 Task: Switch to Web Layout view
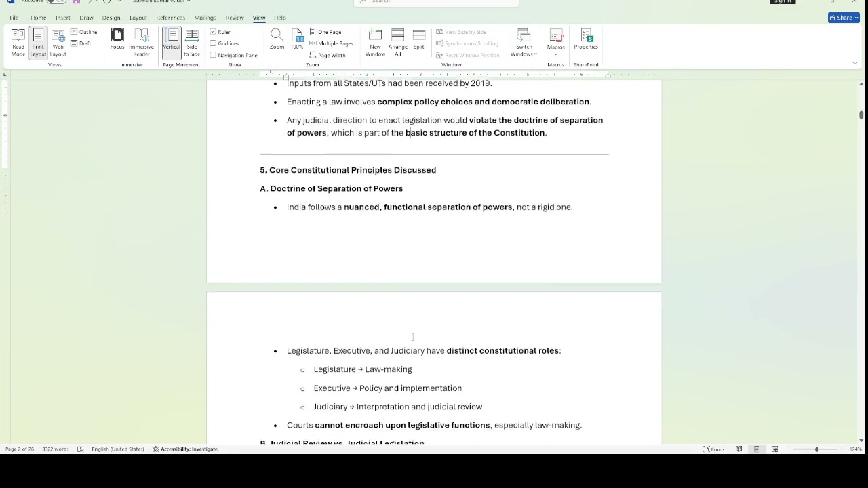tap(58, 43)
